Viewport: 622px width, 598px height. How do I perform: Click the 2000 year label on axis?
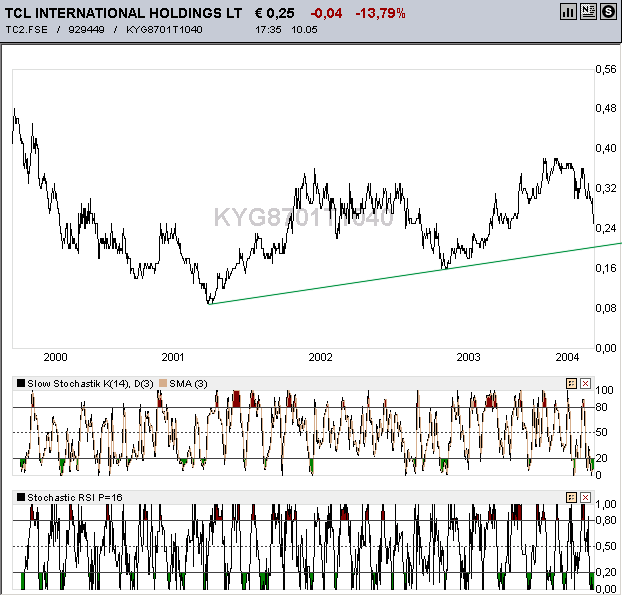coord(56,357)
